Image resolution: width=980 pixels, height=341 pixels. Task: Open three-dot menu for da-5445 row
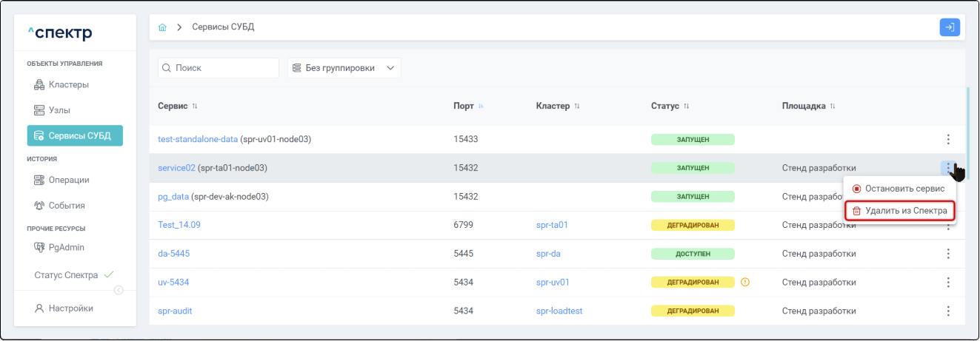948,254
